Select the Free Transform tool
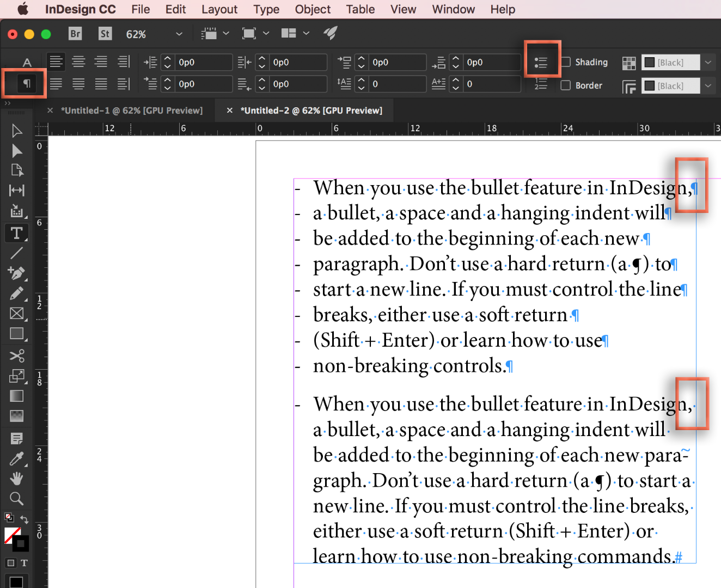721x588 pixels. [x=17, y=376]
